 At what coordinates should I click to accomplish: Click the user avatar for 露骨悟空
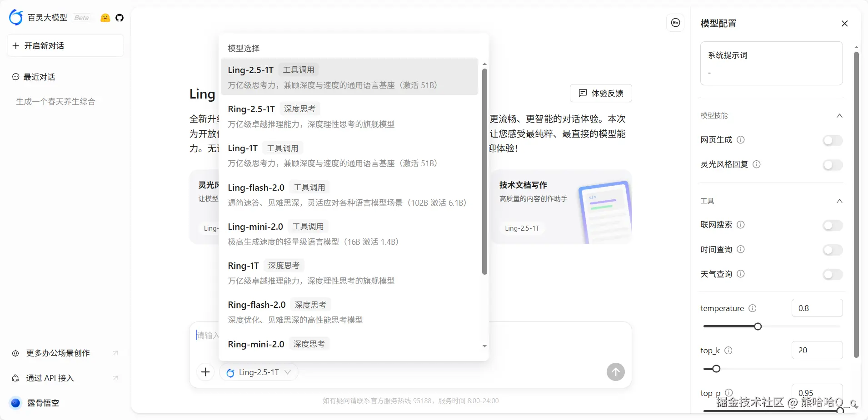pos(15,403)
